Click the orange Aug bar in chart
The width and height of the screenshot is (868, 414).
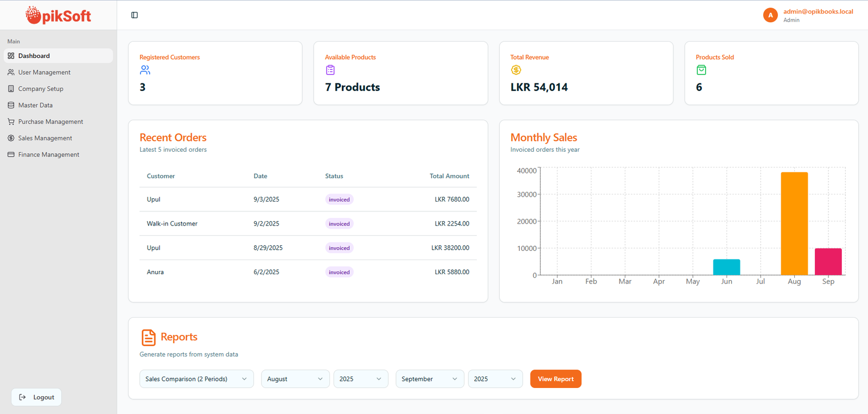click(794, 223)
